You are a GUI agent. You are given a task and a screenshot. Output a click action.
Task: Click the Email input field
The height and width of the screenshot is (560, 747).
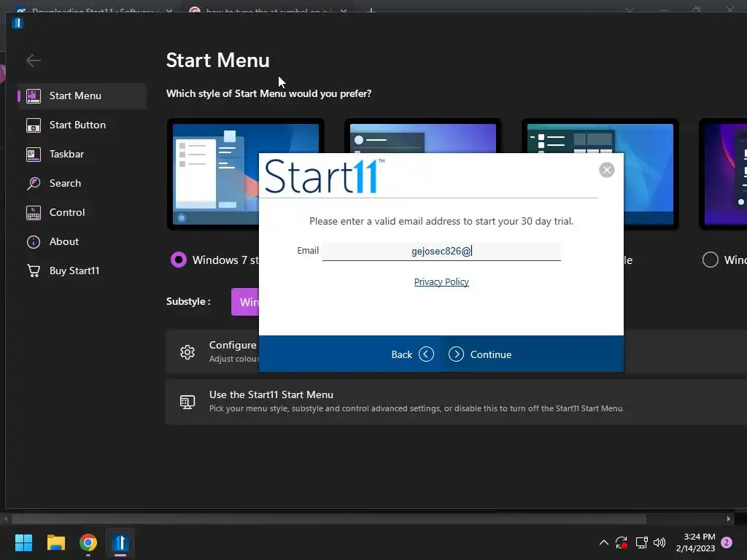[441, 251]
